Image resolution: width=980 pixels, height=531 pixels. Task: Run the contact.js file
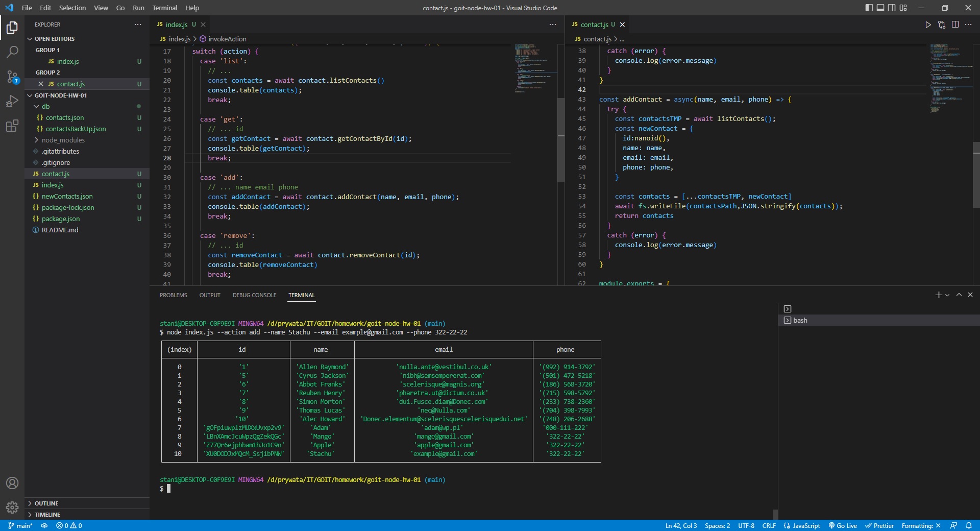coord(928,25)
